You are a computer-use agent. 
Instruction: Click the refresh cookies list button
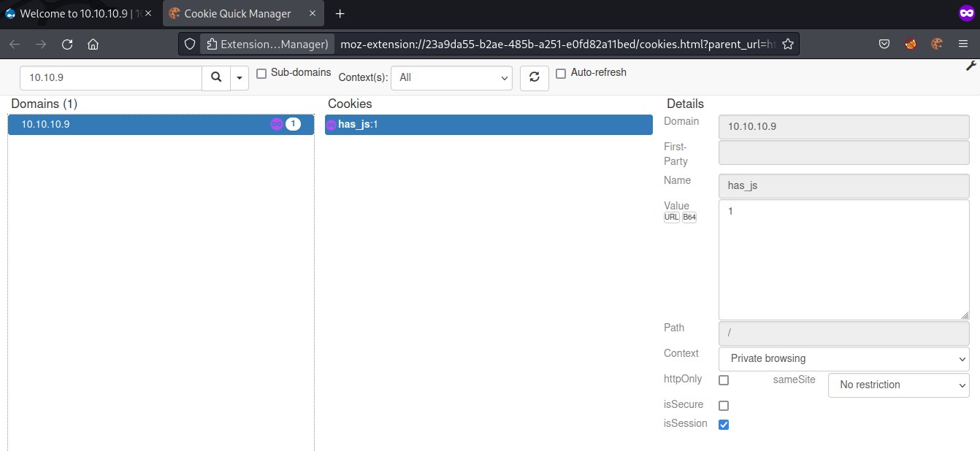coord(534,77)
